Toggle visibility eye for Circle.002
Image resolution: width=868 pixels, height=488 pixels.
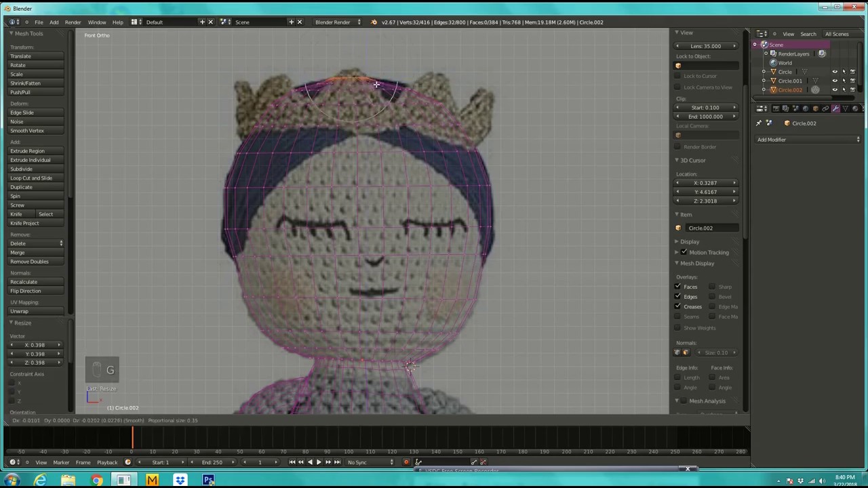pos(835,89)
